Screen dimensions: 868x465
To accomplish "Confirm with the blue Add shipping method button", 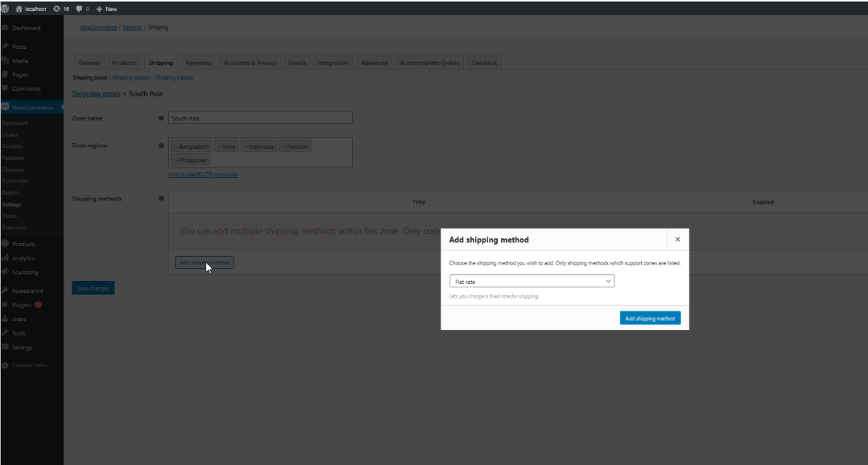I will pyautogui.click(x=650, y=318).
